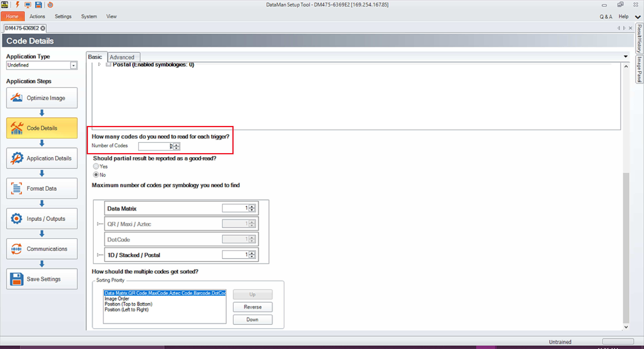Select the Application Details step
The height and width of the screenshot is (349, 644).
42,158
